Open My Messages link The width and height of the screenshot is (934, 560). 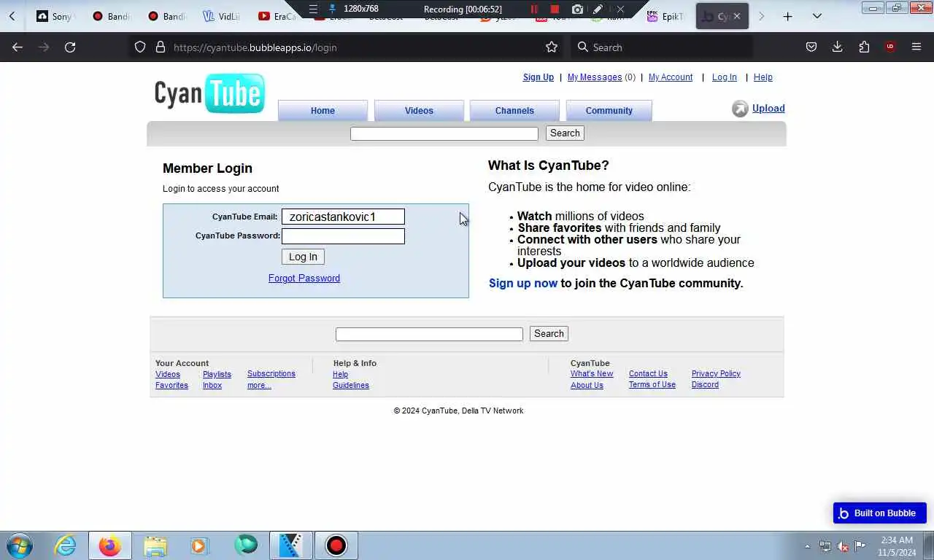click(x=595, y=77)
